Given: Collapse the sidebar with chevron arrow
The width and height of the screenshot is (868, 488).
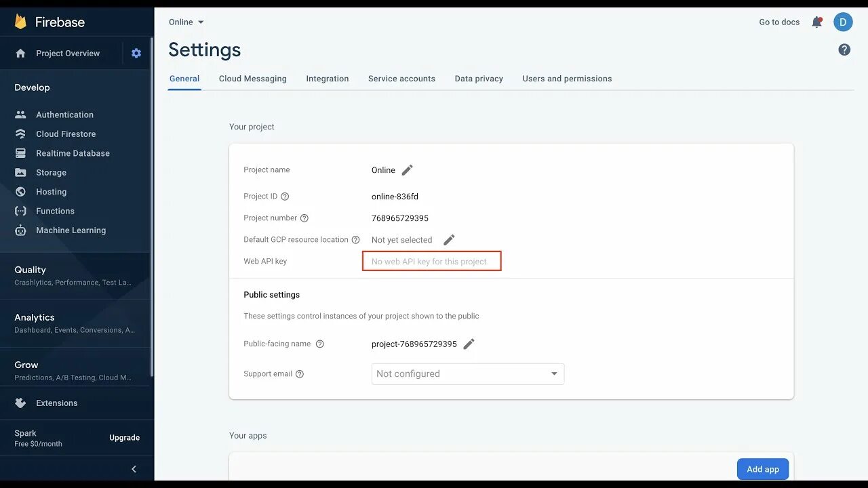Looking at the screenshot, I should pos(134,469).
